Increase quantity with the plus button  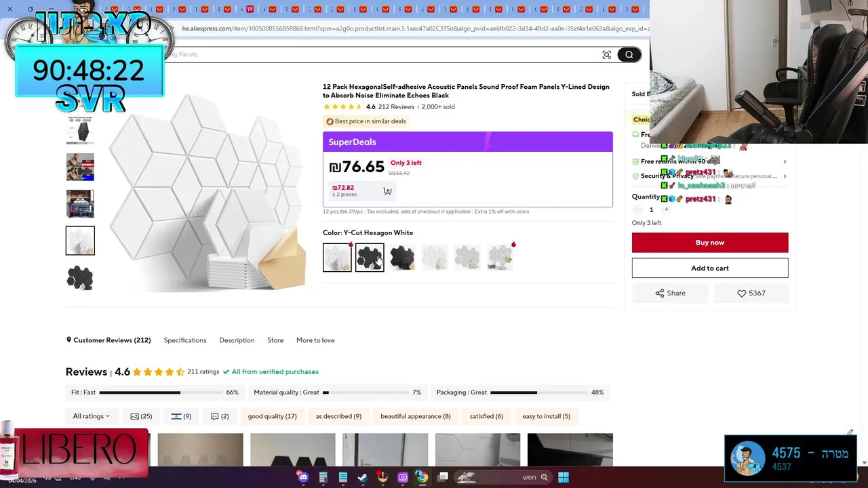(666, 209)
